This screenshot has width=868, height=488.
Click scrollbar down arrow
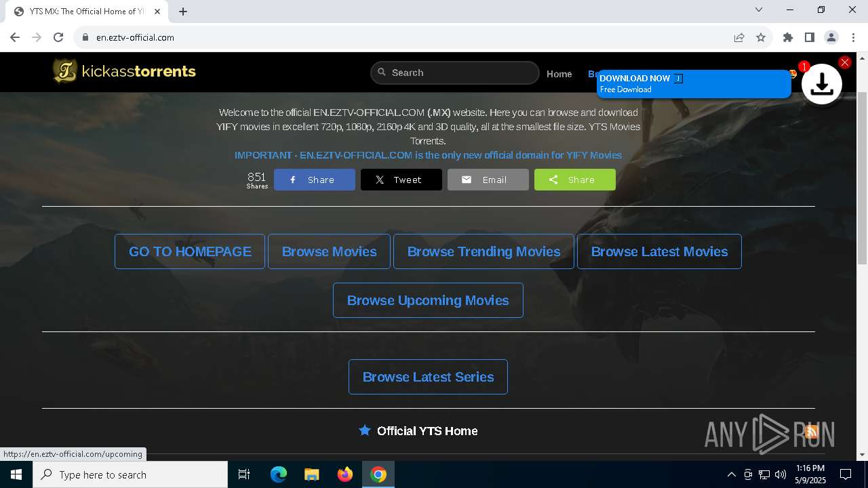click(862, 455)
